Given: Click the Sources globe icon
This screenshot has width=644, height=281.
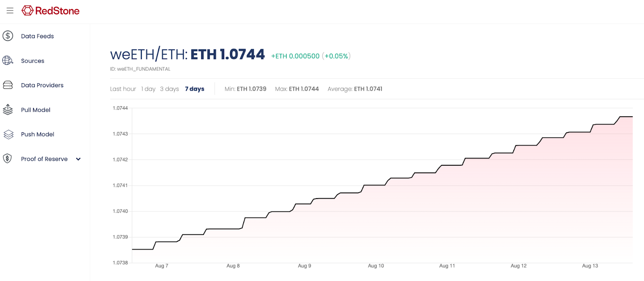Looking at the screenshot, I should 8,61.
